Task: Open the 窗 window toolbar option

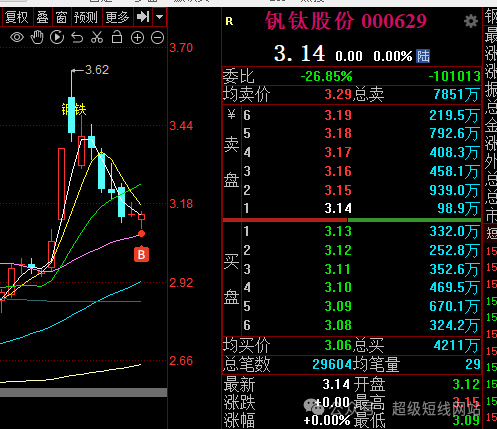Action: [x=62, y=17]
